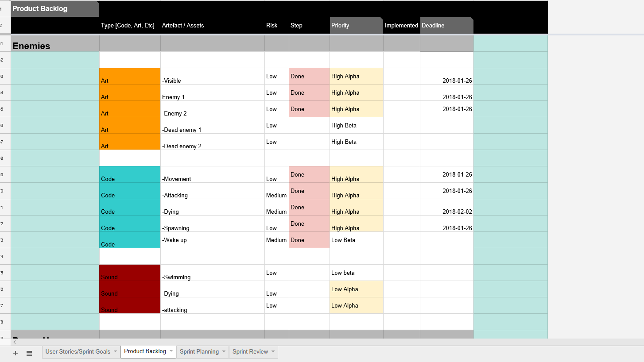This screenshot has height=362, width=644.
Task: Click the dark red Sound cell beside -Swimming
Action: [x=130, y=273]
